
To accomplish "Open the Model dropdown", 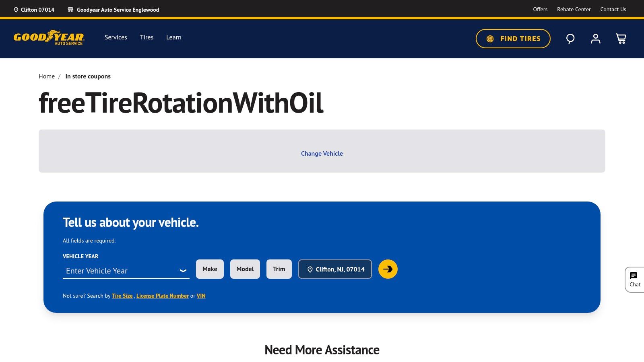I will (x=245, y=269).
